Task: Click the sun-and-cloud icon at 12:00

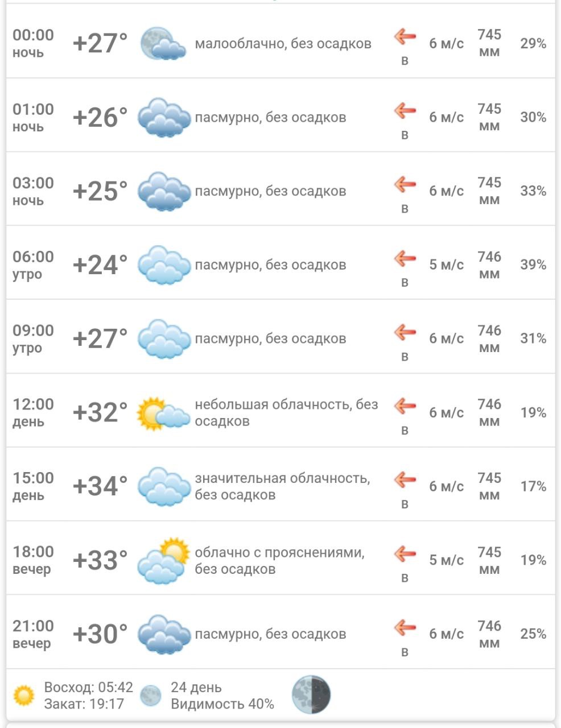Action: [163, 413]
